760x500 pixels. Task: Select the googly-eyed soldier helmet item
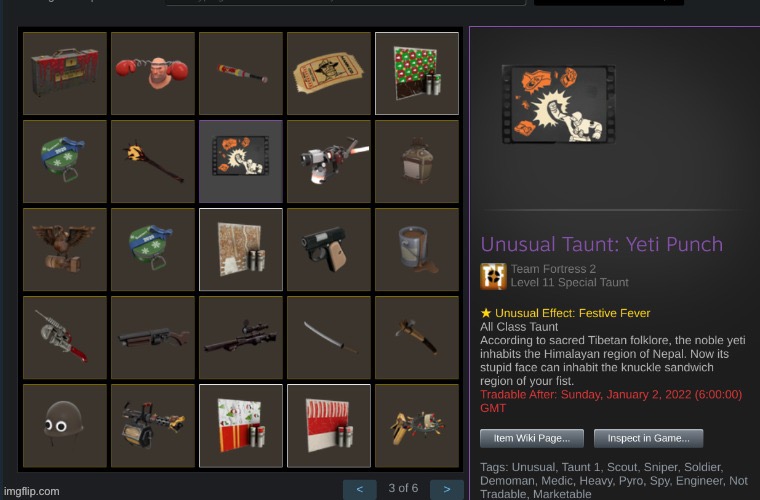coord(65,426)
